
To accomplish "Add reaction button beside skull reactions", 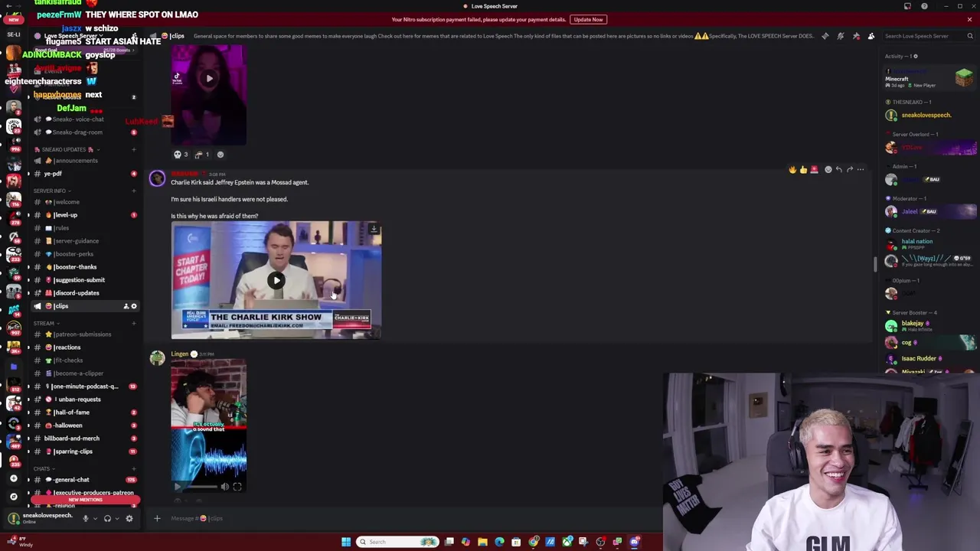I will (220, 155).
